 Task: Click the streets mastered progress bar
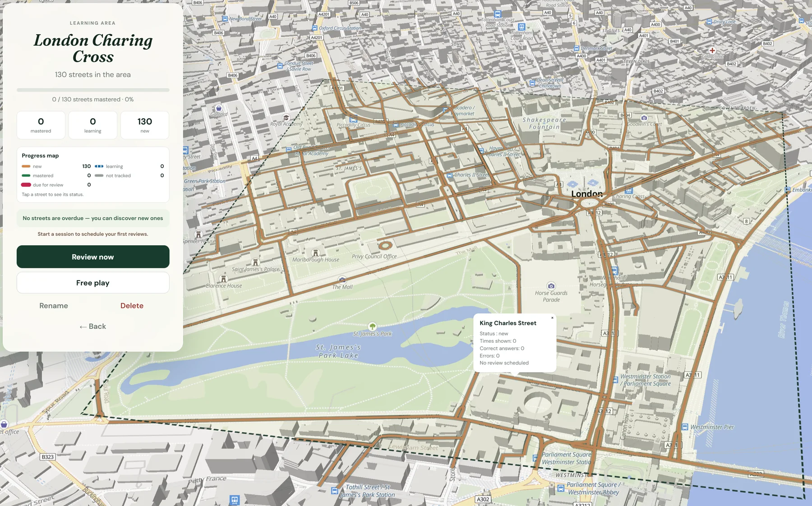tap(93, 90)
